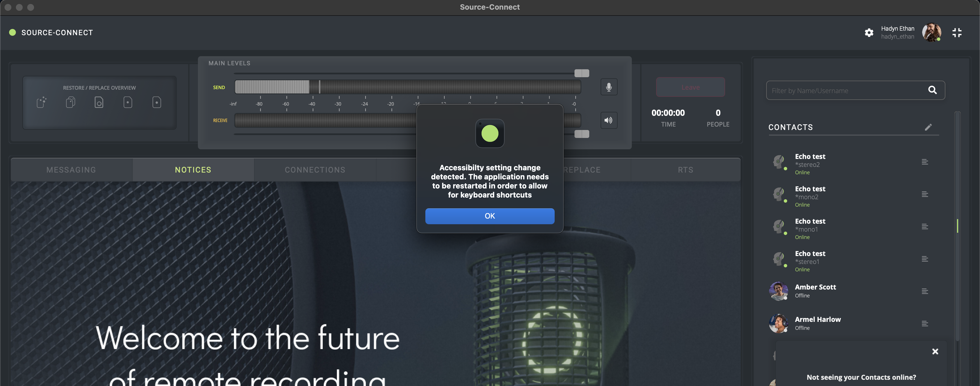Screen dimensions: 980x386
Task: Mute the send microphone
Action: [x=609, y=87]
